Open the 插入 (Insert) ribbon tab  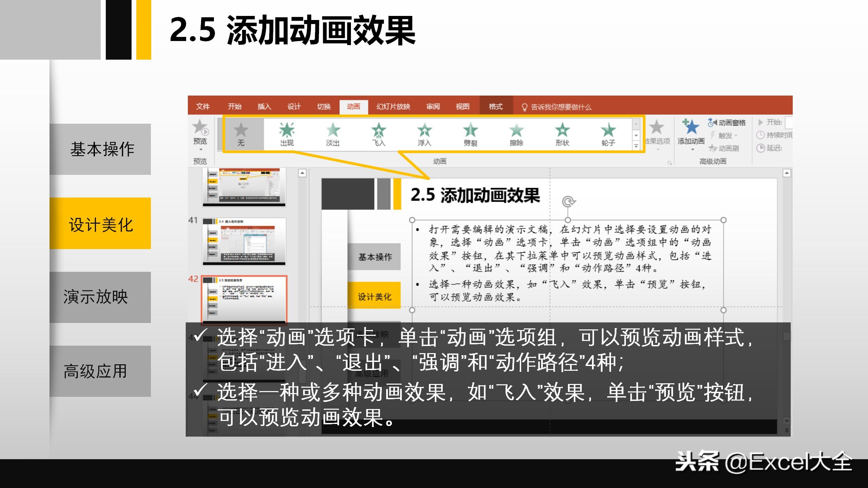coord(264,106)
